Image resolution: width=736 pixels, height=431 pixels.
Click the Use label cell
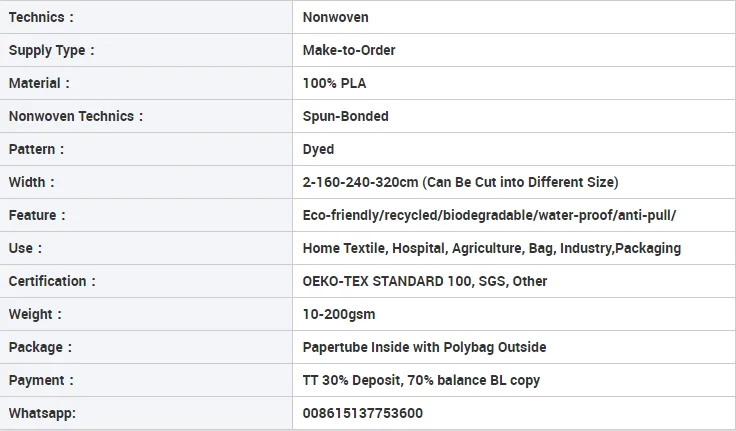click(x=26, y=248)
